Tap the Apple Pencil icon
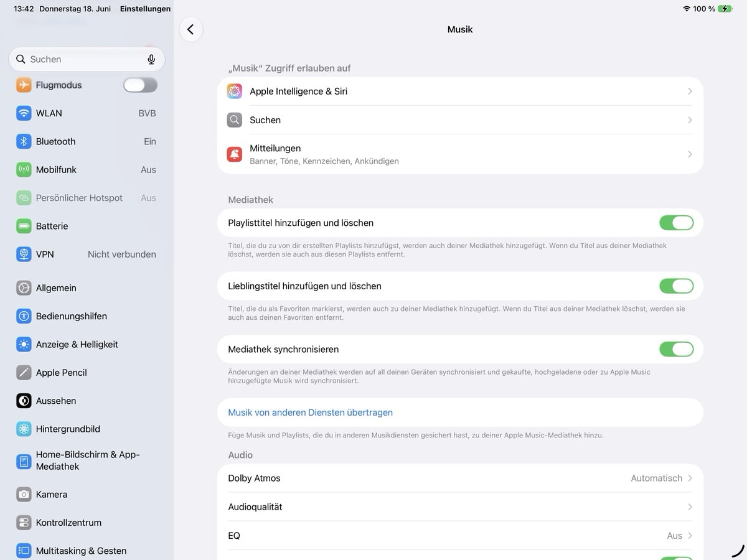This screenshot has width=747, height=560. click(24, 372)
